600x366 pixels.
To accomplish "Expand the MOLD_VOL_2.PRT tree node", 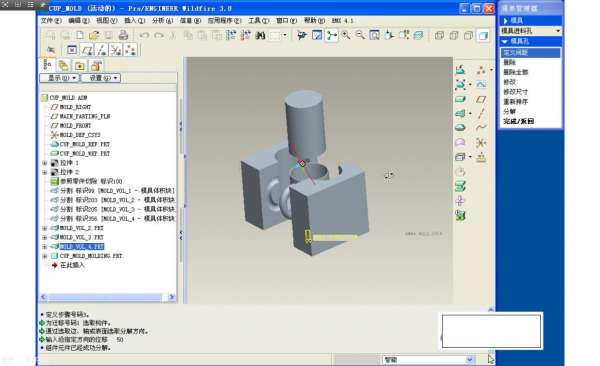I will (45, 228).
